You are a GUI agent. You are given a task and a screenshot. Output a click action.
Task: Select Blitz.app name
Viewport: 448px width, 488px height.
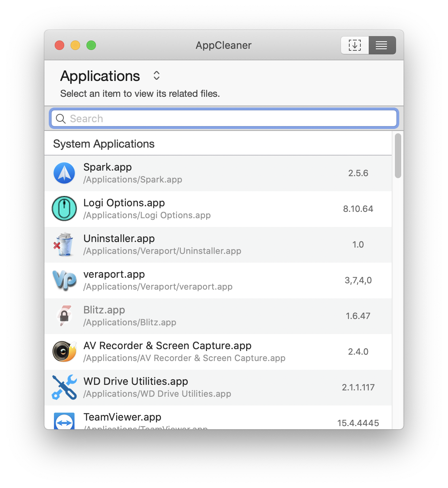(x=104, y=310)
